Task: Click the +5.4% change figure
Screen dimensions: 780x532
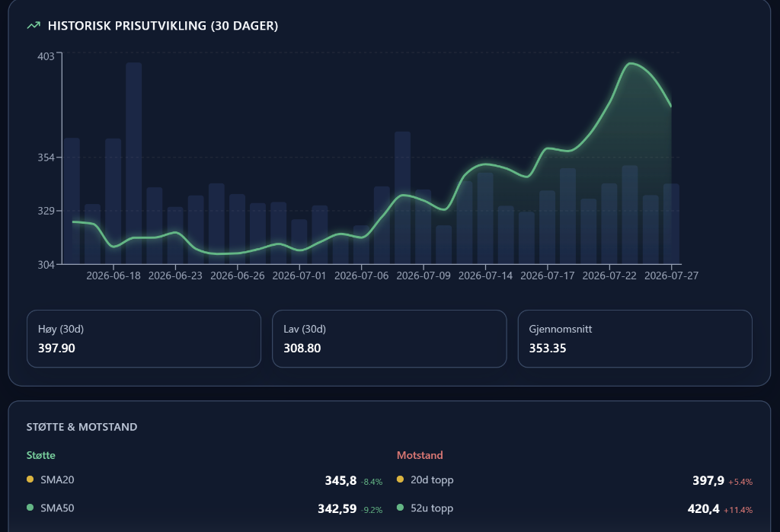Action: 740,482
